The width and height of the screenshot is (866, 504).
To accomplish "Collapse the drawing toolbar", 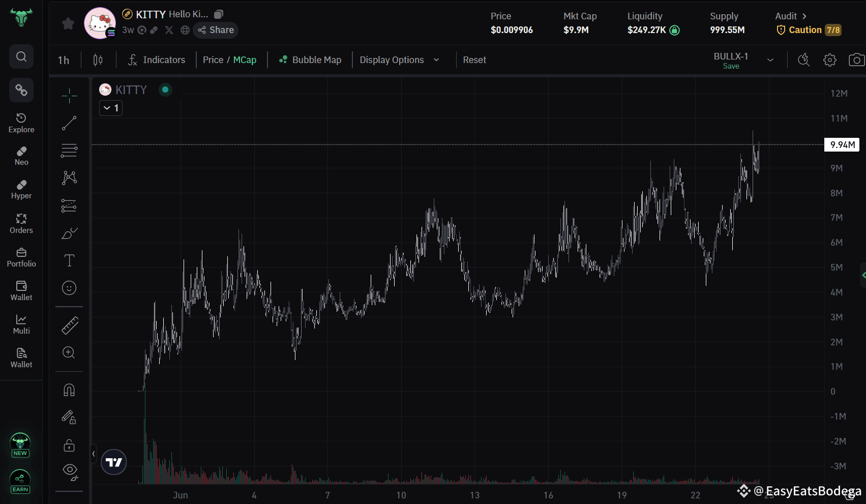I will point(94,454).
